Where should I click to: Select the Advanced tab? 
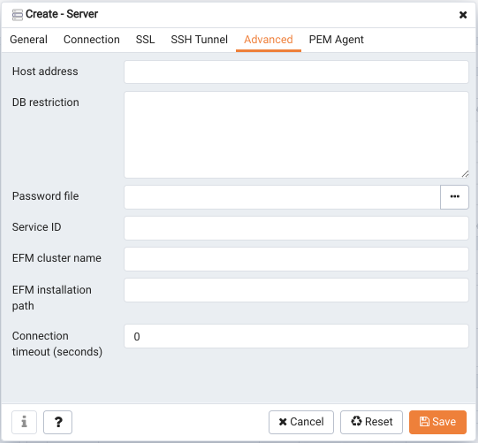click(268, 39)
